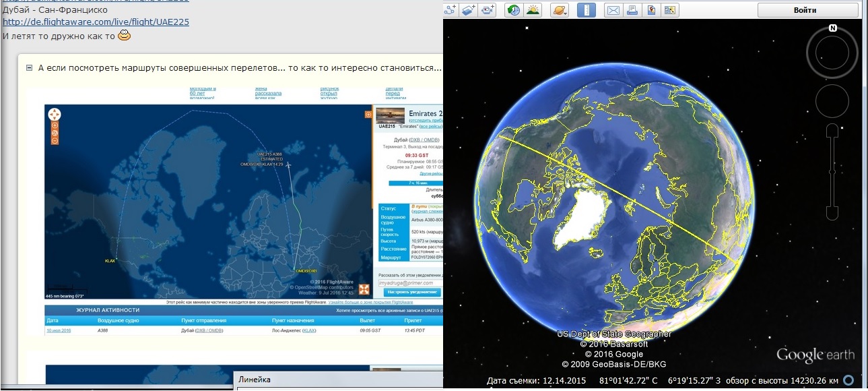Image resolution: width=868 pixels, height=391 pixels.
Task: Click the save image icon
Action: 651,9
